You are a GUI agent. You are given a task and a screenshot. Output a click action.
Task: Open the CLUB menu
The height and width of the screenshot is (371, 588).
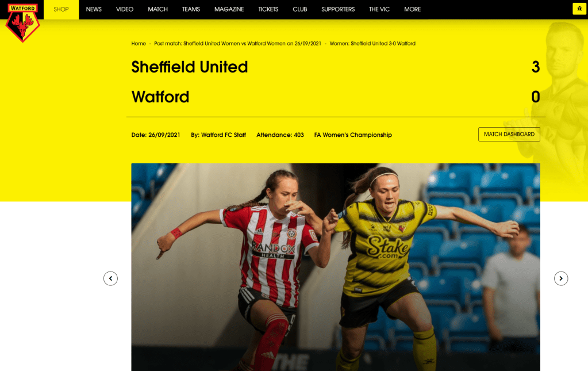(x=299, y=9)
